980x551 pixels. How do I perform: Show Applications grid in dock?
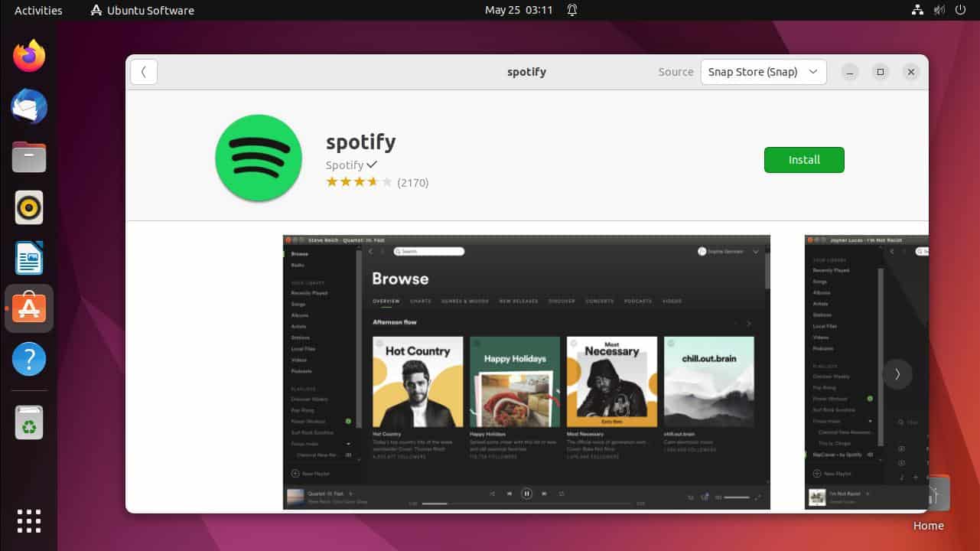tap(29, 520)
